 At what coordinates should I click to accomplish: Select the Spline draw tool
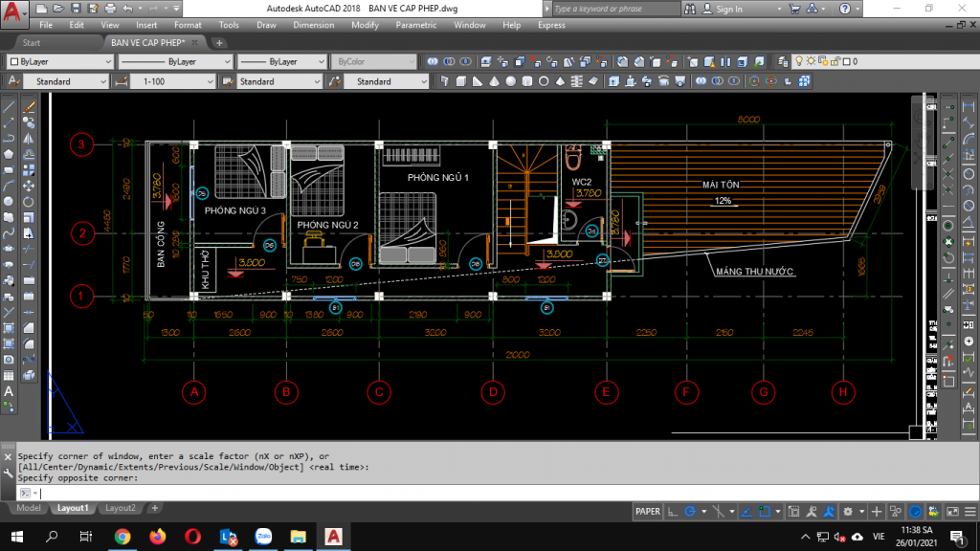(9, 233)
